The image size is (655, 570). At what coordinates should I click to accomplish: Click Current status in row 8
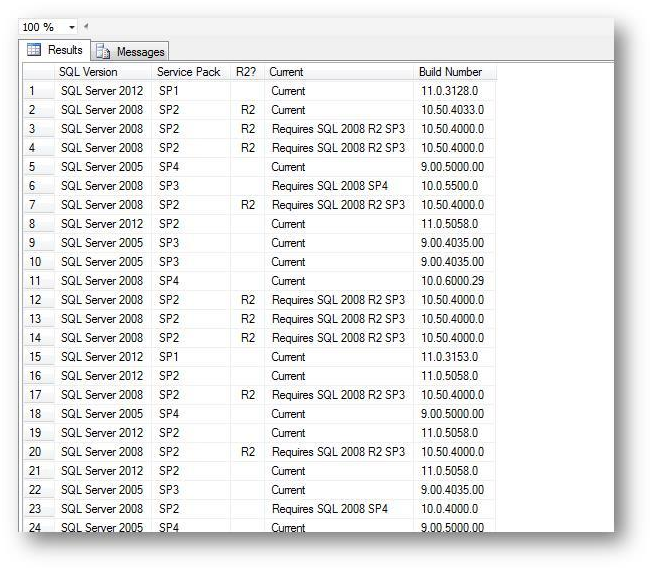tap(288, 224)
